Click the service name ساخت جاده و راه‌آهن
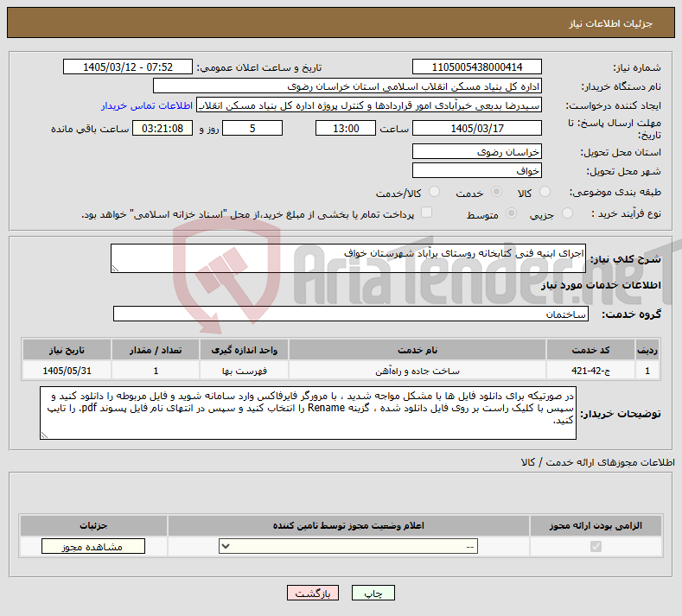 pos(417,371)
